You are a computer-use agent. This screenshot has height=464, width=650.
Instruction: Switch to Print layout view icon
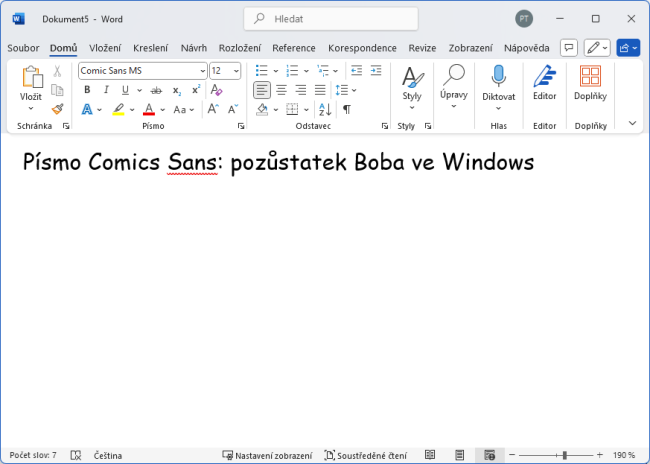tap(459, 455)
